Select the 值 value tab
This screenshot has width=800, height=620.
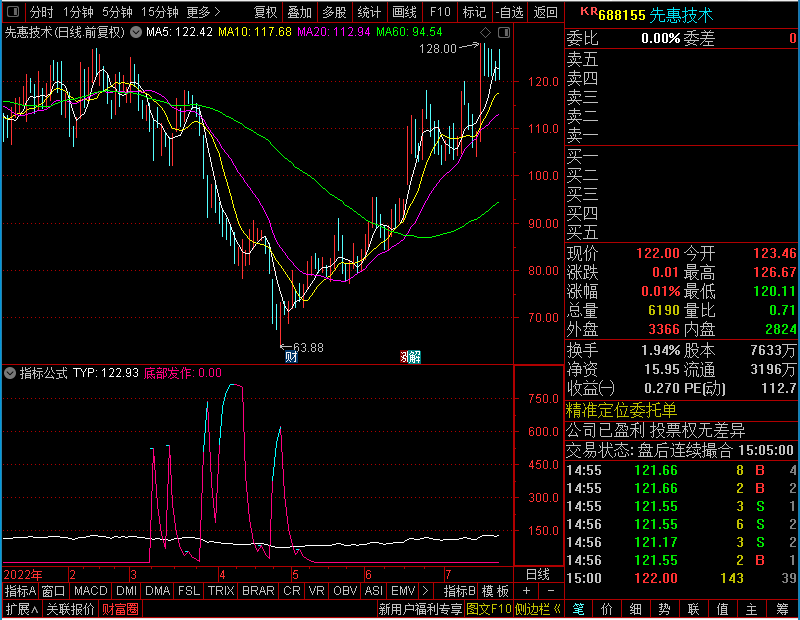click(722, 609)
